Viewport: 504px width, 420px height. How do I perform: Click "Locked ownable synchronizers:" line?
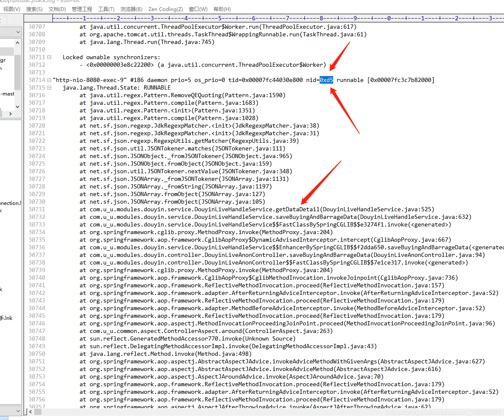pyautogui.click(x=111, y=57)
